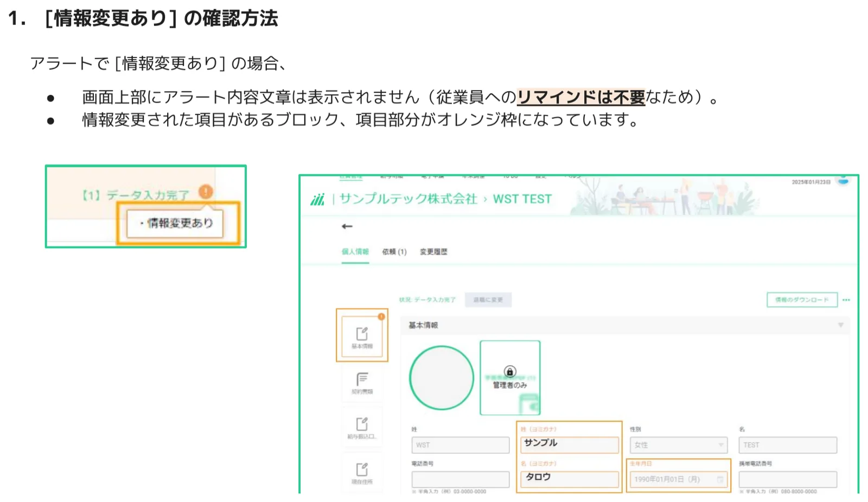Click the 名 (ヨミガナ) field showing タロウ
868x502 pixels.
click(570, 479)
